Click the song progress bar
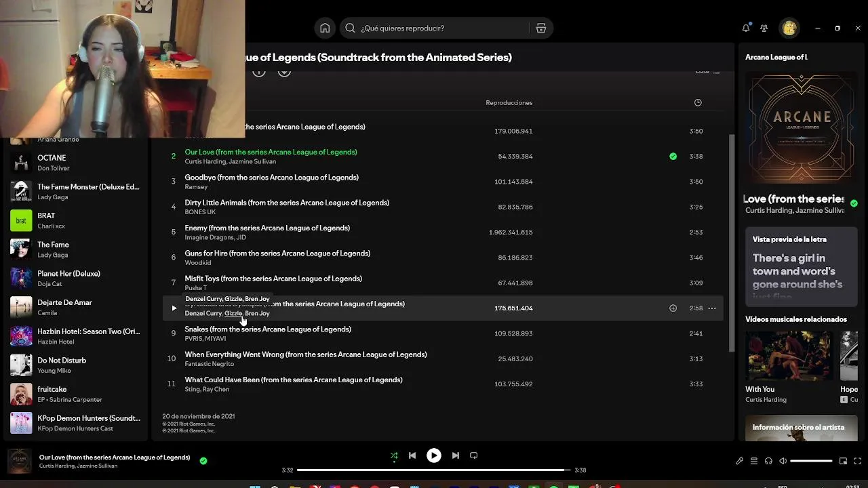The width and height of the screenshot is (868, 488). [x=434, y=470]
